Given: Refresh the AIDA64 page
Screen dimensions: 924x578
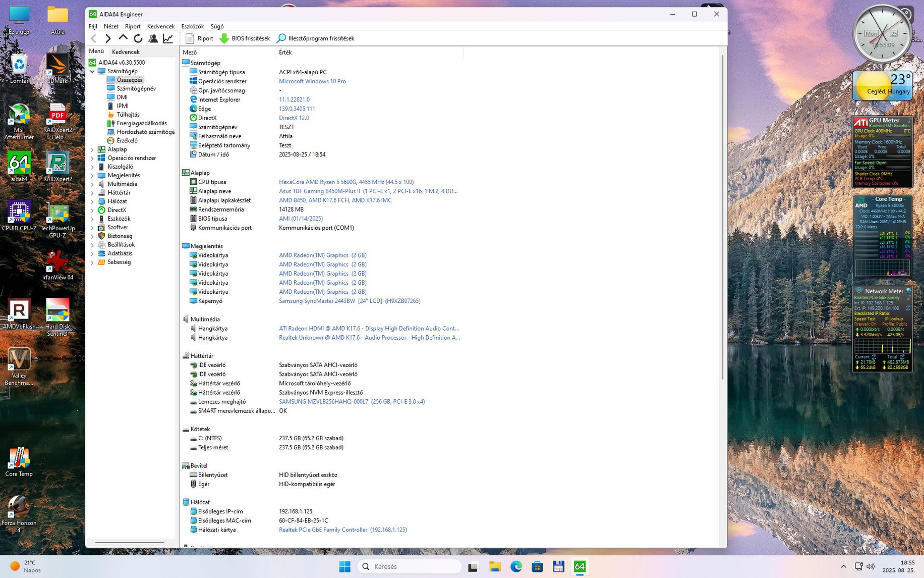Looking at the screenshot, I should [x=138, y=38].
